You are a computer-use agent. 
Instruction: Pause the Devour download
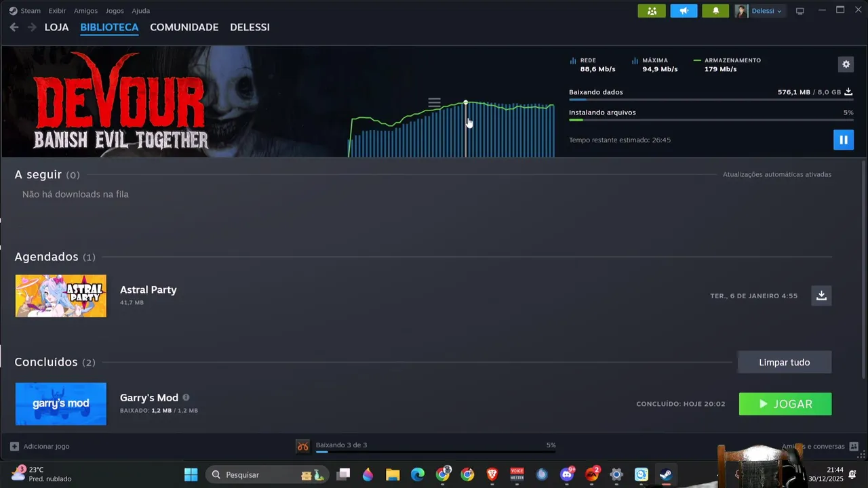coord(844,140)
